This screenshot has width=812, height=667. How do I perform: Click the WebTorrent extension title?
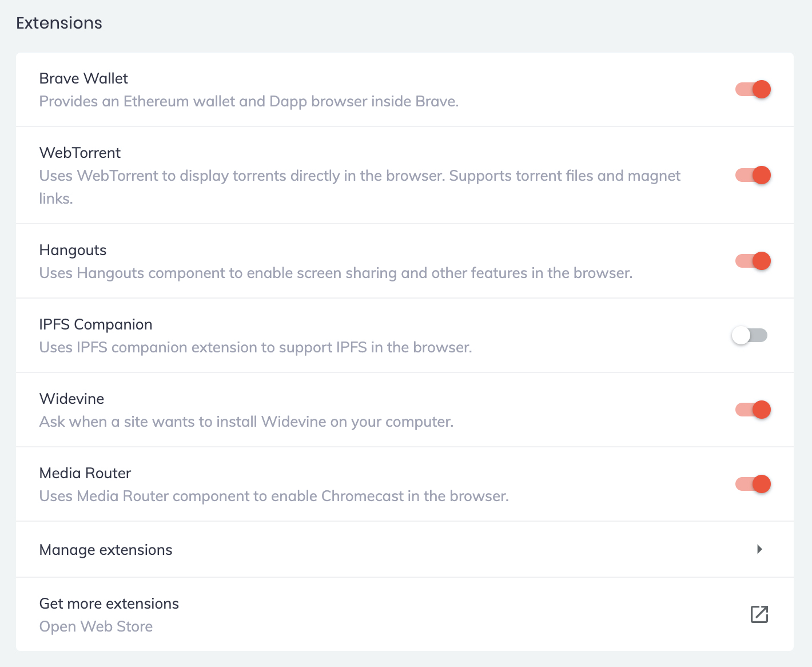coord(80,153)
